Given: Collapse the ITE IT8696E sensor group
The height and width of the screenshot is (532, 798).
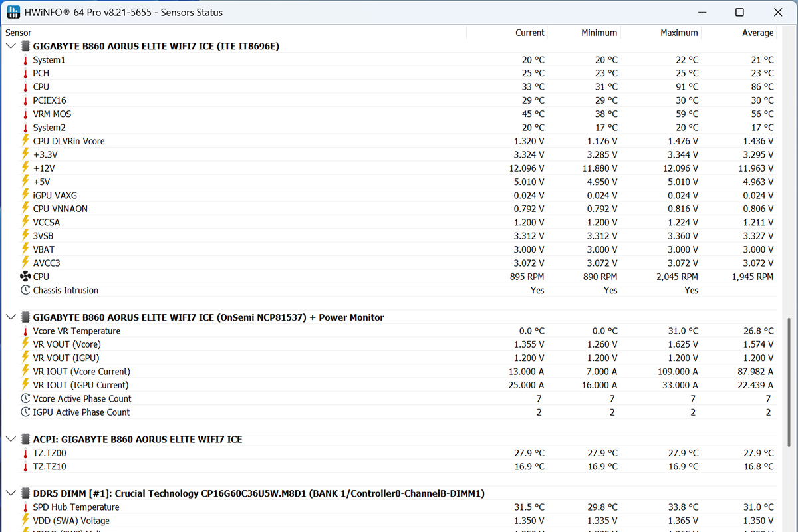Looking at the screenshot, I should 10,46.
